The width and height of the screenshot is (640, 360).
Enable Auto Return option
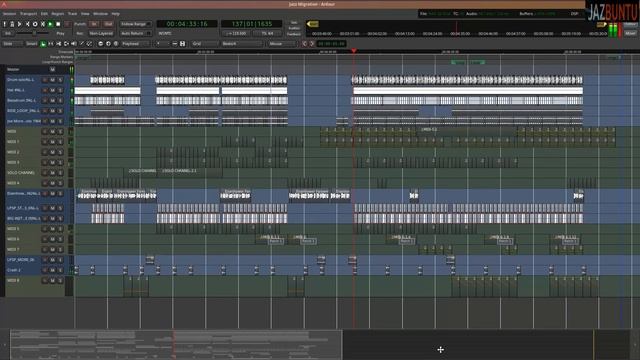point(136,33)
